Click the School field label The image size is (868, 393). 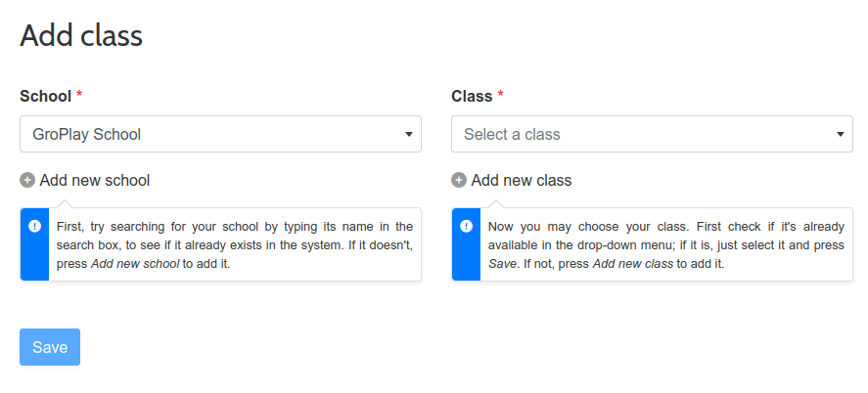pos(46,96)
